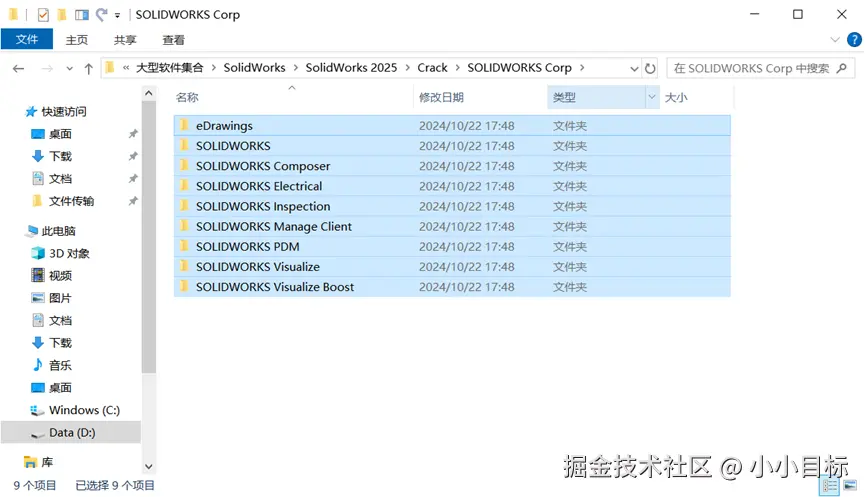Go forward with the right arrow

tap(47, 68)
